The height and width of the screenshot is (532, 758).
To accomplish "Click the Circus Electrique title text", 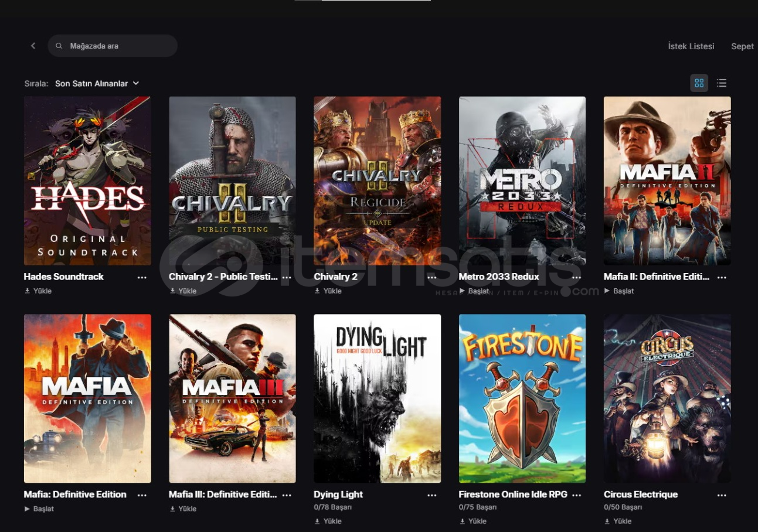I will 641,495.
